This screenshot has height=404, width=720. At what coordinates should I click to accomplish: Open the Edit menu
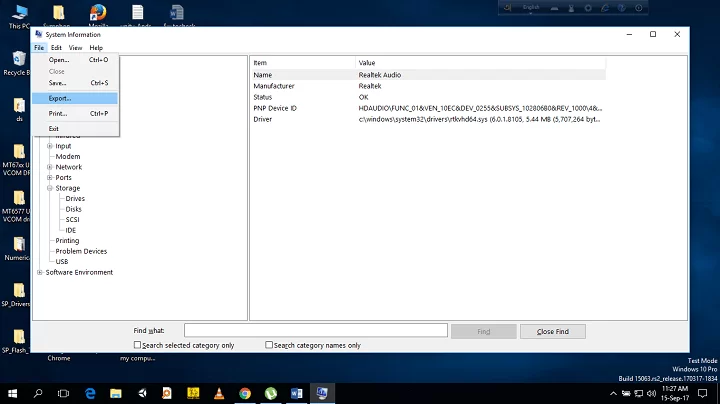[x=56, y=48]
